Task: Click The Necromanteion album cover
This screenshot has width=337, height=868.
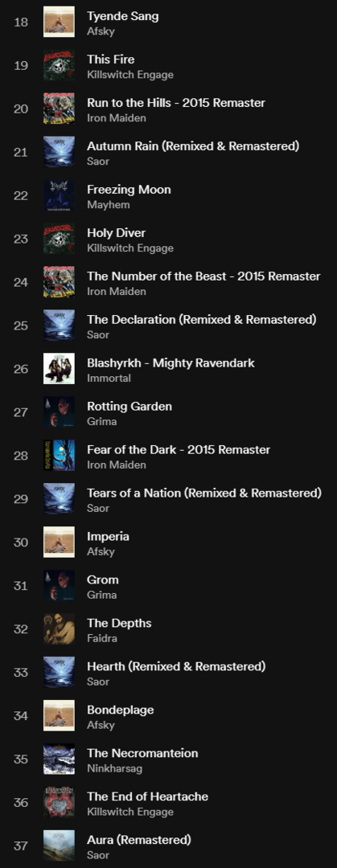Action: pyautogui.click(x=59, y=759)
